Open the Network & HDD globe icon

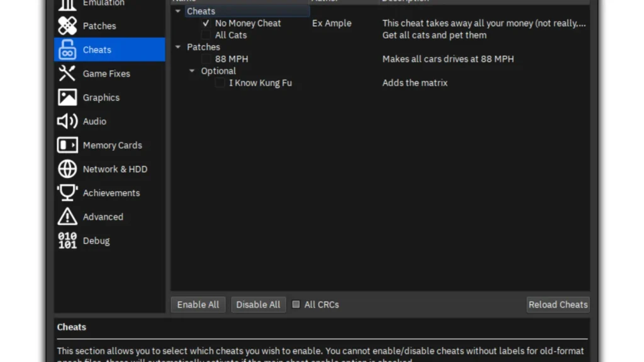click(x=67, y=168)
